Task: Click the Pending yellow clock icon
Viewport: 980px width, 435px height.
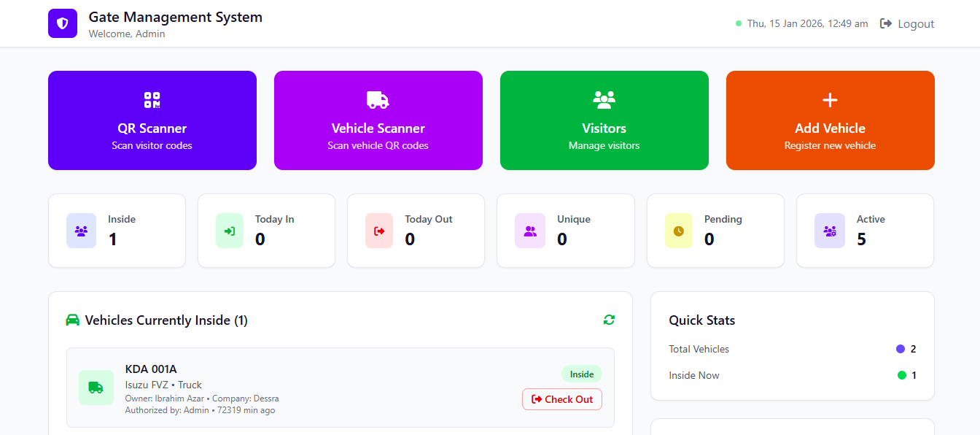Action: pyautogui.click(x=679, y=231)
